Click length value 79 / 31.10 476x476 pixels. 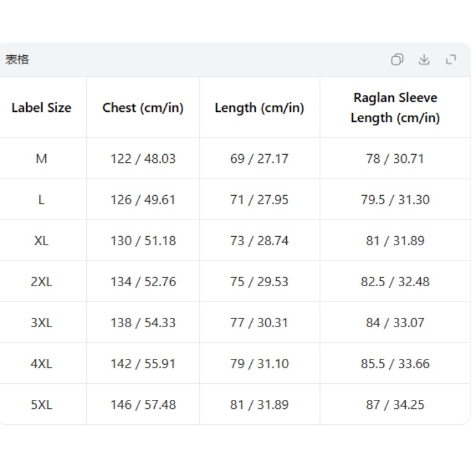259,364
